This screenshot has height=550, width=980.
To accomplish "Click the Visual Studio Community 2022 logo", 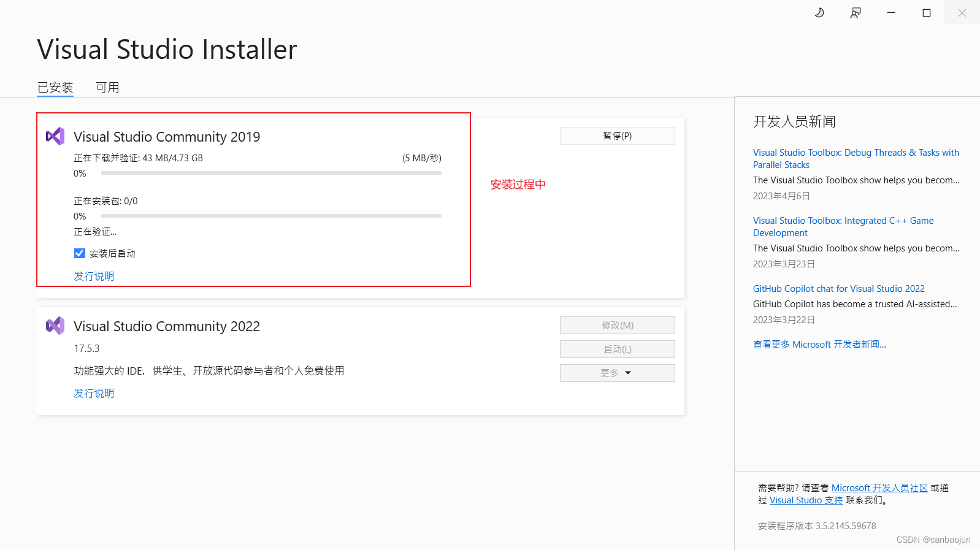I will coord(55,326).
